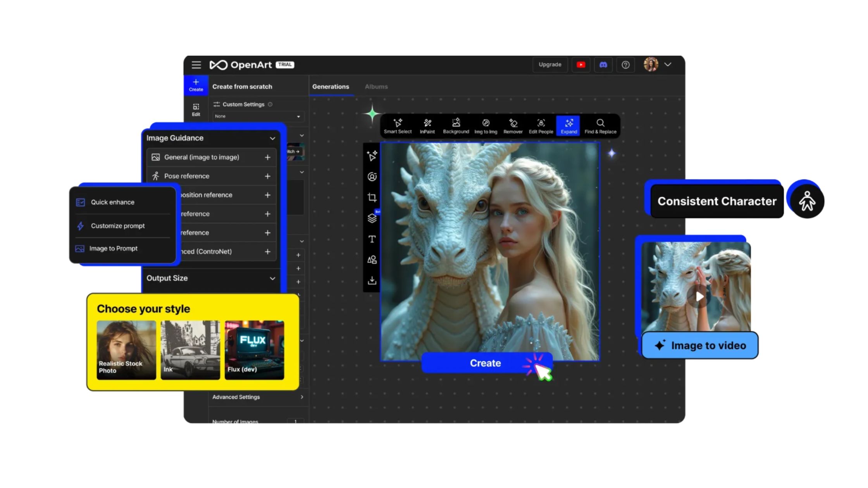Image resolution: width=868 pixels, height=488 pixels.
Task: Play the dragon video preview
Action: pos(699,297)
